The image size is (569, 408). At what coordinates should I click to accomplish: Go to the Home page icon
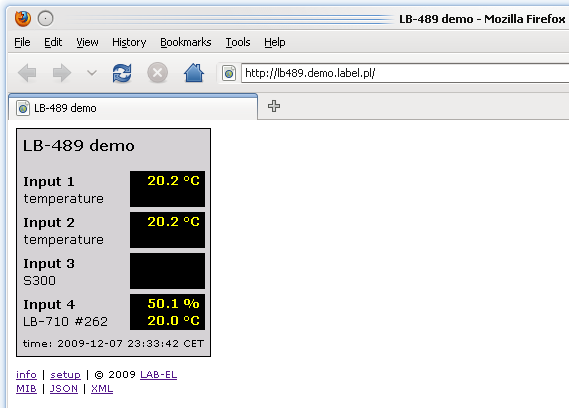click(x=194, y=73)
